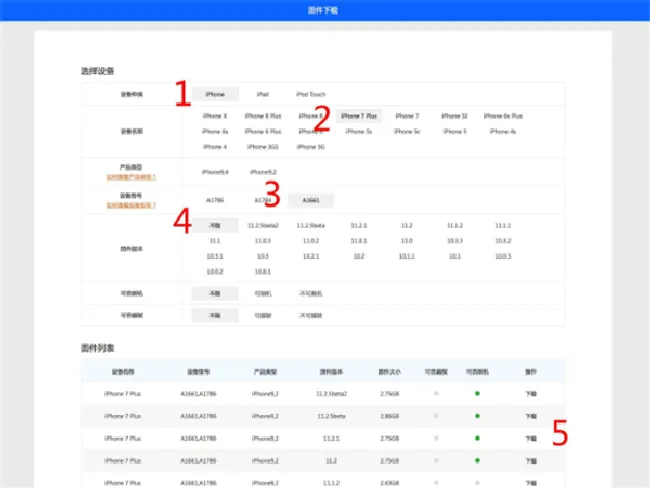Choose iPhone 4s in device names
The image size is (650, 488).
[x=503, y=131]
